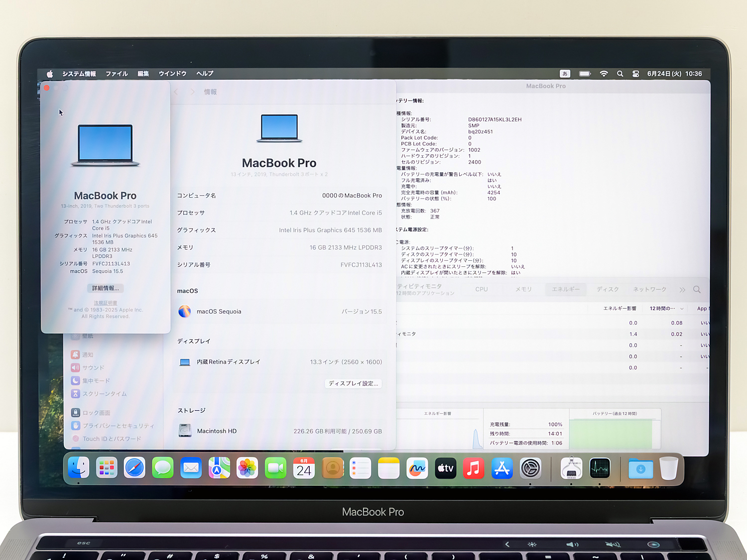Viewport: 747px width, 560px height.
Task: Open System Settings from the Dock
Action: pos(530,468)
